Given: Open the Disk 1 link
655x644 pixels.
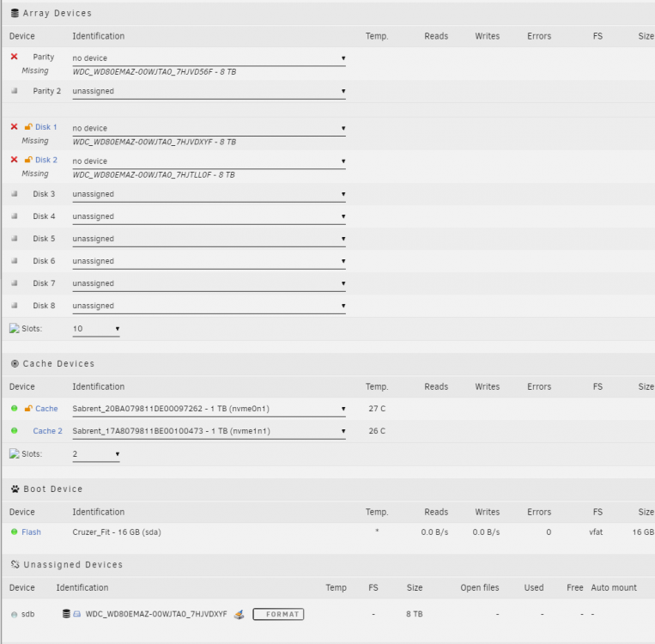Looking at the screenshot, I should pyautogui.click(x=46, y=126).
